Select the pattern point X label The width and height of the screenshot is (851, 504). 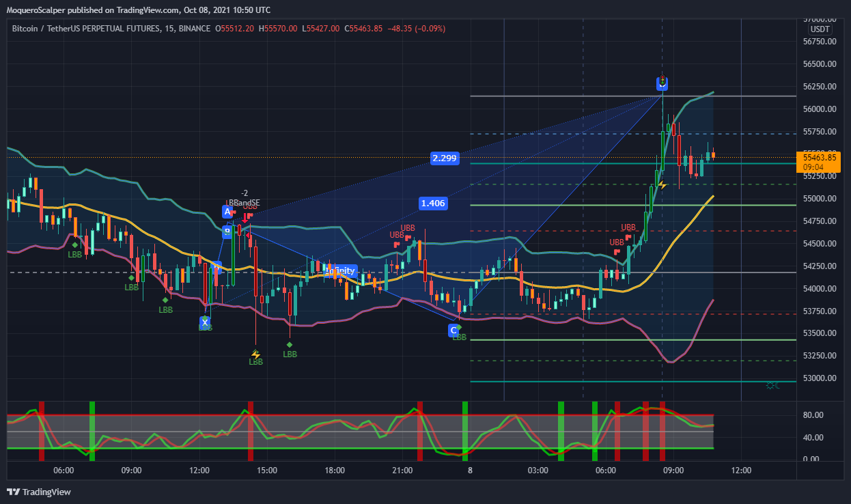click(205, 321)
